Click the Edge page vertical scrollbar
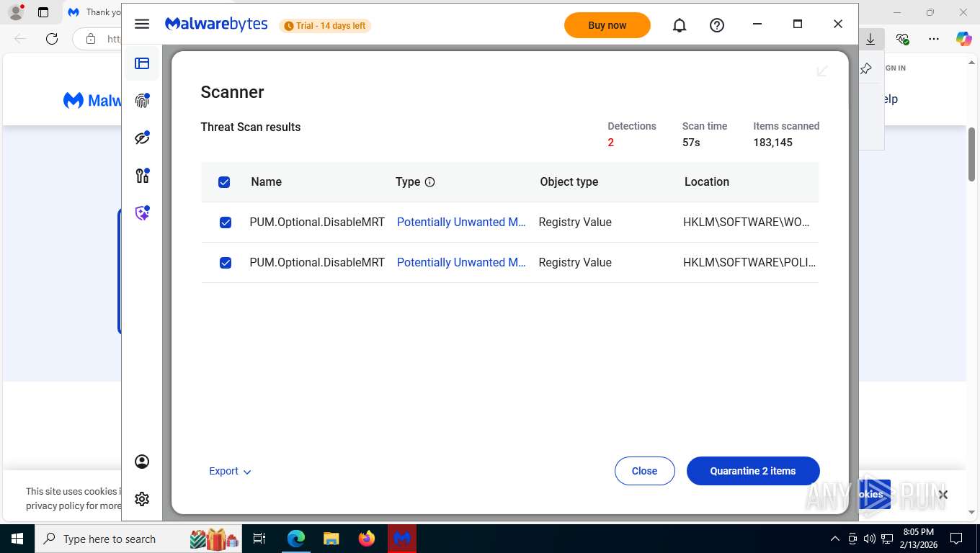980x553 pixels. point(971,154)
